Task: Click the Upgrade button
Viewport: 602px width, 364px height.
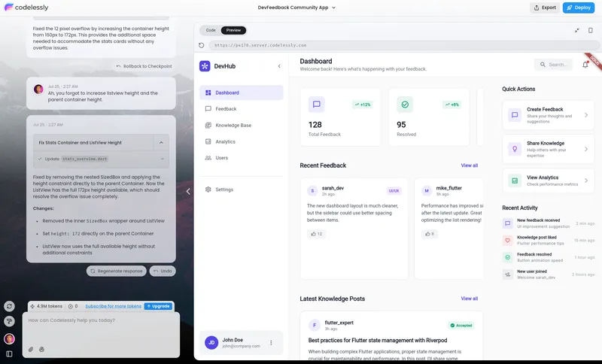Action: [x=159, y=306]
